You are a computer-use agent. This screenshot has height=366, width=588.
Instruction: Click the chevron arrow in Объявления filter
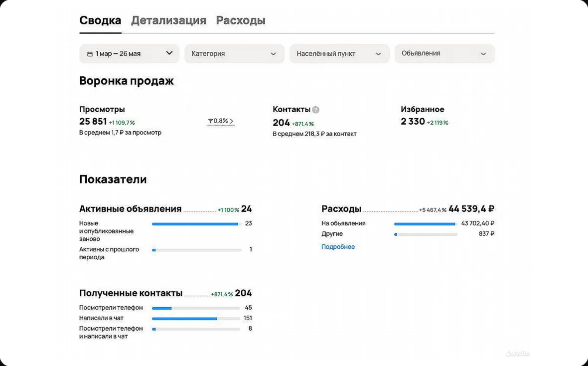tap(483, 54)
